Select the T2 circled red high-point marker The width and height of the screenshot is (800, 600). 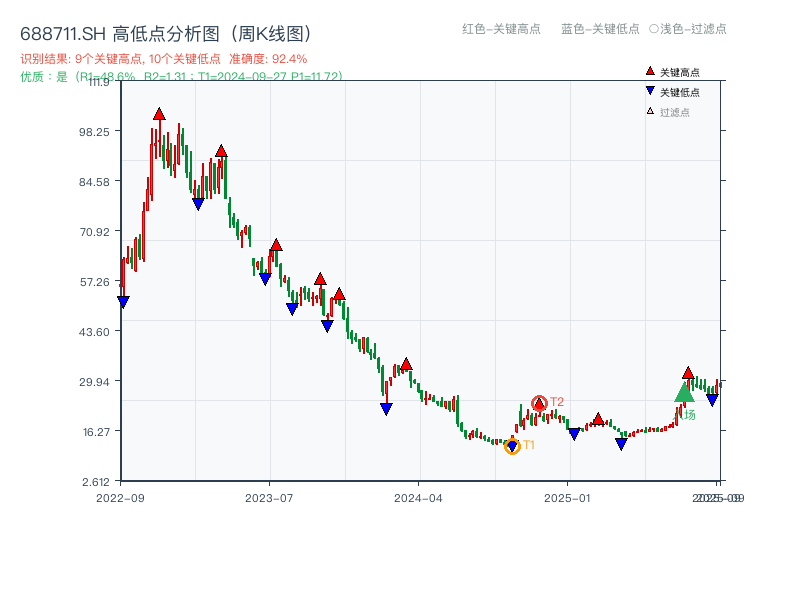[x=540, y=402]
